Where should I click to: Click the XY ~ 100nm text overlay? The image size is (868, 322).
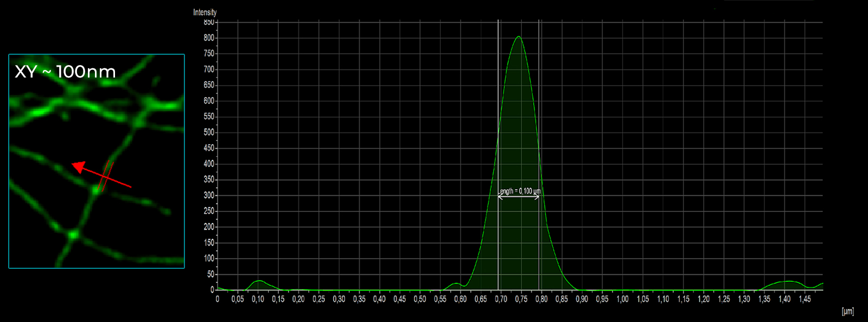tap(65, 72)
